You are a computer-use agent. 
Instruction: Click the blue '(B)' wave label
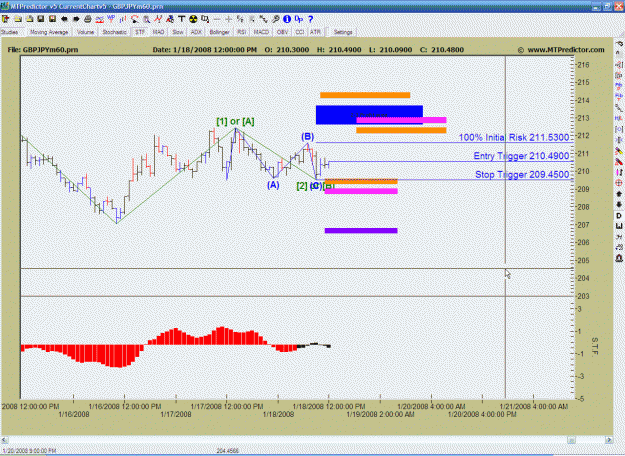(x=307, y=137)
